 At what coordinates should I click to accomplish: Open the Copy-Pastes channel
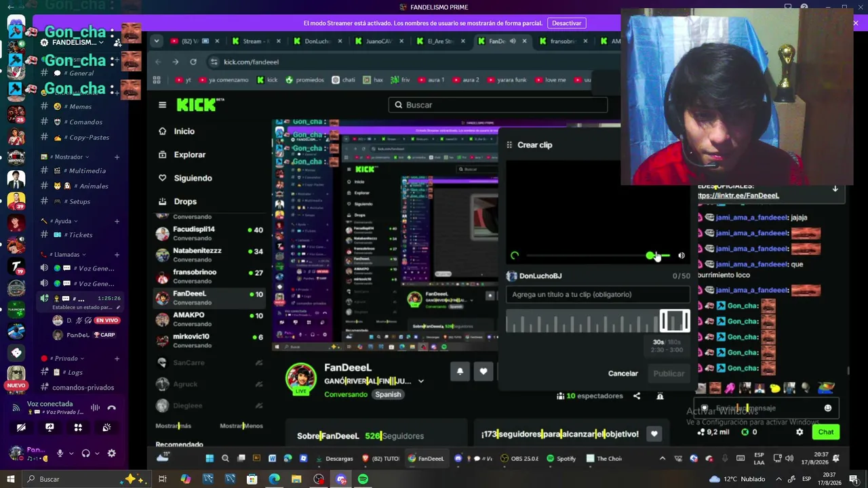tap(81, 137)
